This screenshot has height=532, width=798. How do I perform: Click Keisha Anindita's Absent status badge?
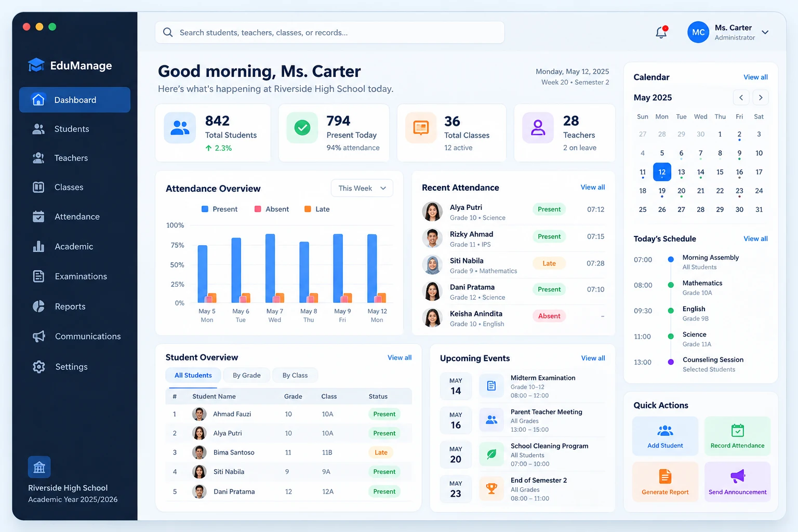tap(549, 316)
